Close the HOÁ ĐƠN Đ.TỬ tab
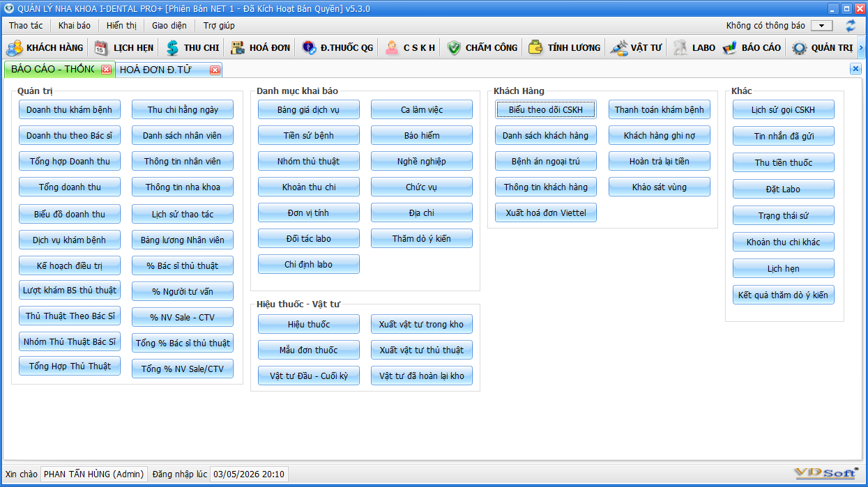This screenshot has height=487, width=868. click(215, 70)
